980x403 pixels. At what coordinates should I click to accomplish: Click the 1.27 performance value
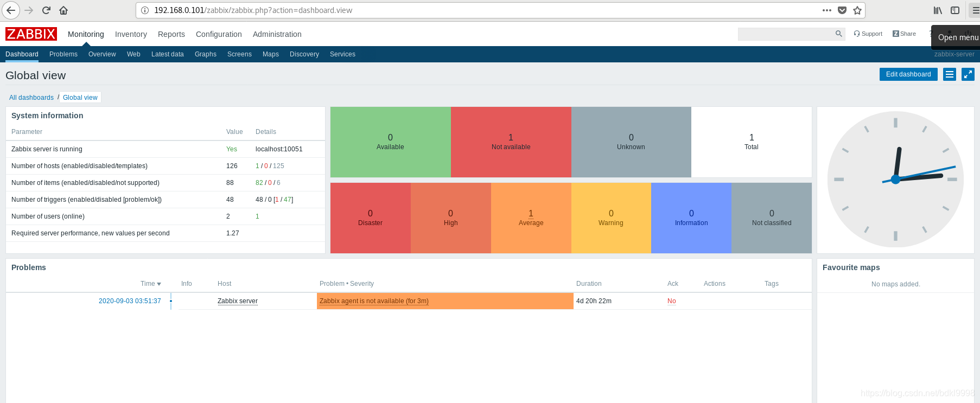[233, 233]
